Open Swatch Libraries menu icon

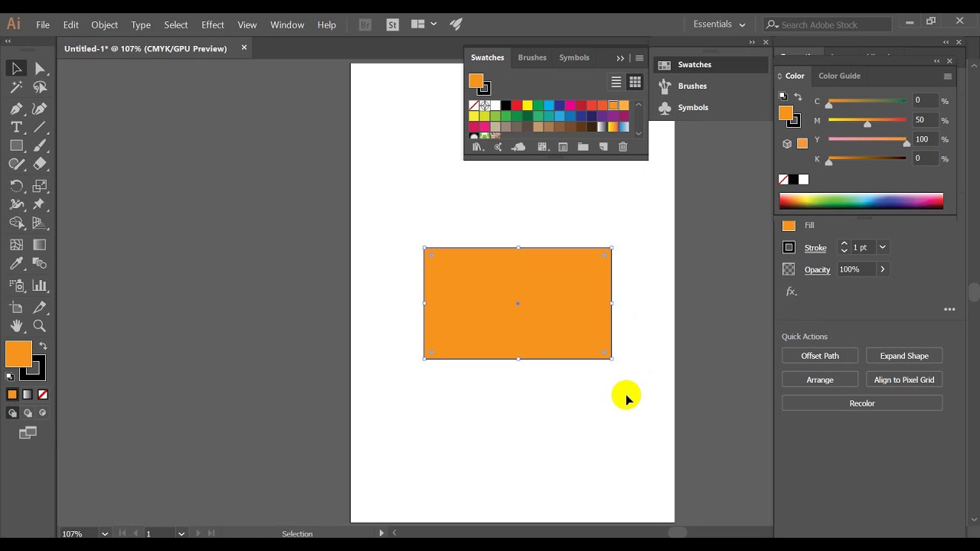477,147
